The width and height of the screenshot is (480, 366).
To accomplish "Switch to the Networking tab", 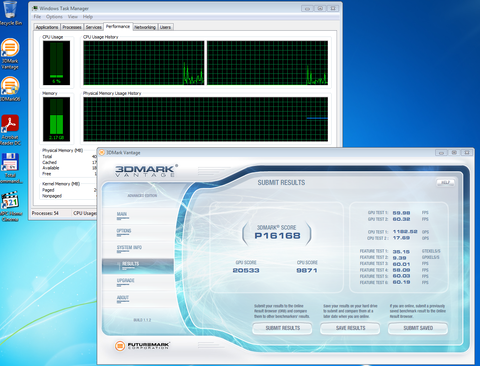I will pos(145,27).
